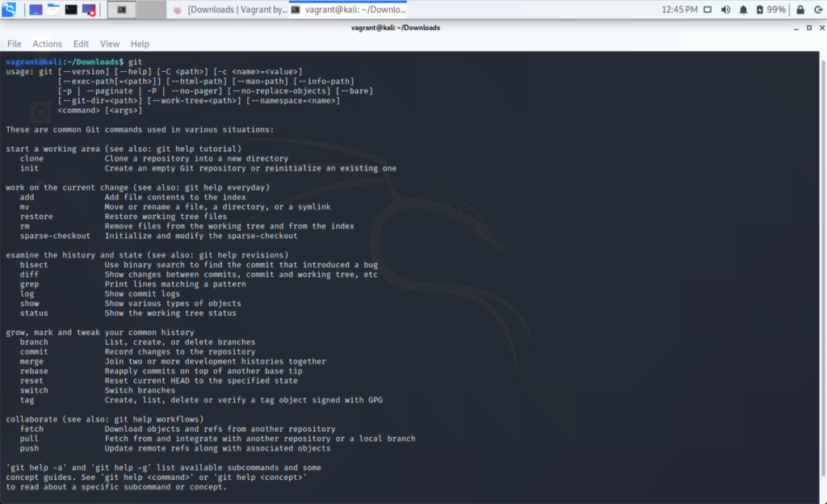Open the Edit menu
The image size is (827, 504).
click(x=81, y=44)
